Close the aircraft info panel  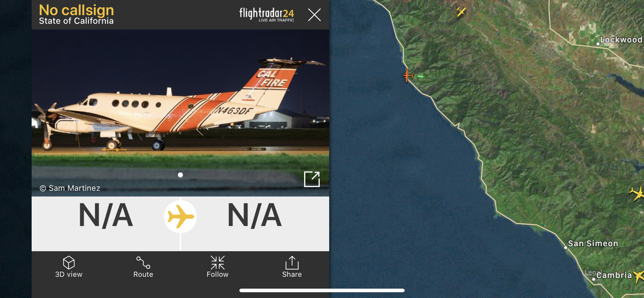point(314,15)
